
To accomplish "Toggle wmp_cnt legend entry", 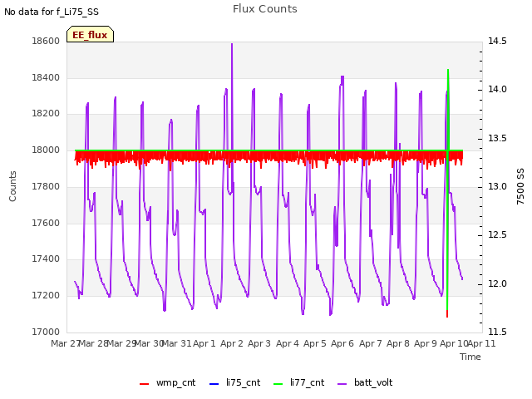I will coord(168,382).
